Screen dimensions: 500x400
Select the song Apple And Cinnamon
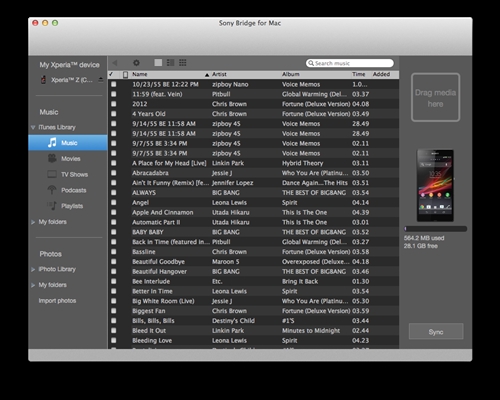163,212
